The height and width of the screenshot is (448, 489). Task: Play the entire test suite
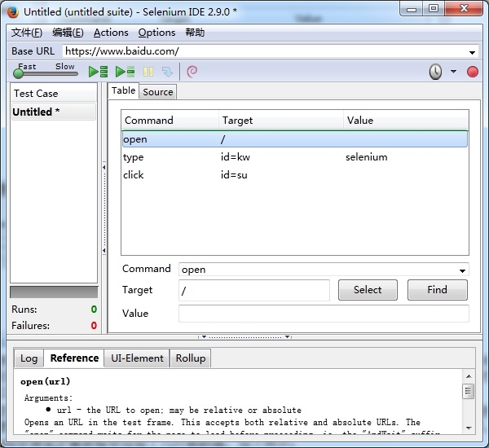tap(98, 72)
